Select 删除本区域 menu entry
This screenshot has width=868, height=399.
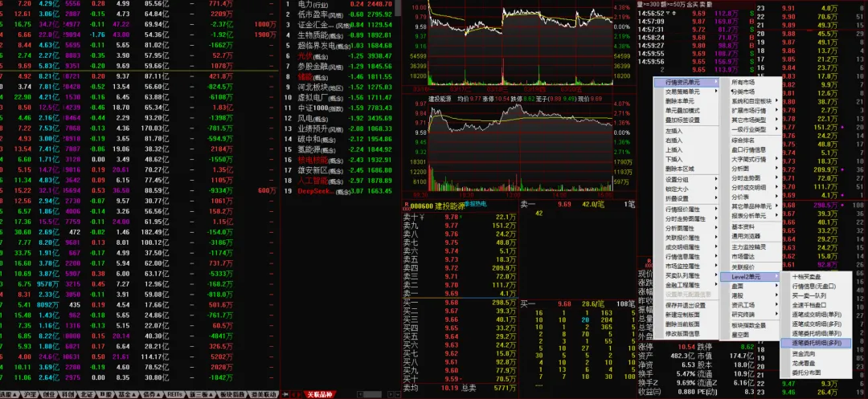click(x=686, y=169)
